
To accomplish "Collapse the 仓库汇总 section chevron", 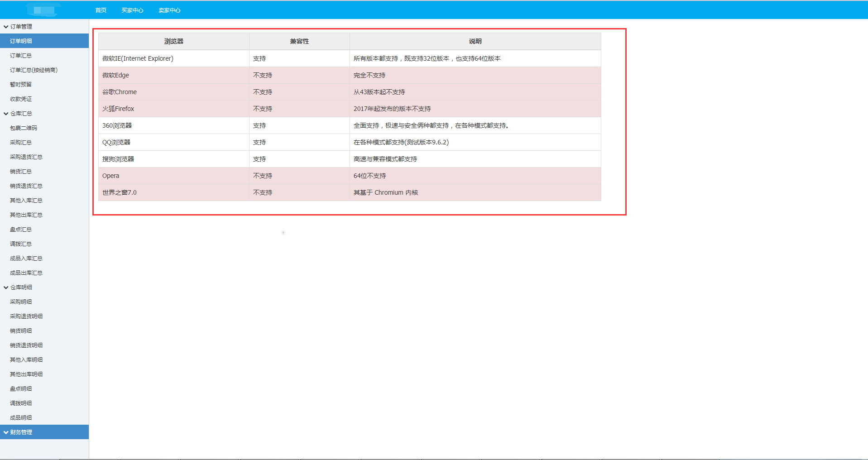I will click(6, 114).
